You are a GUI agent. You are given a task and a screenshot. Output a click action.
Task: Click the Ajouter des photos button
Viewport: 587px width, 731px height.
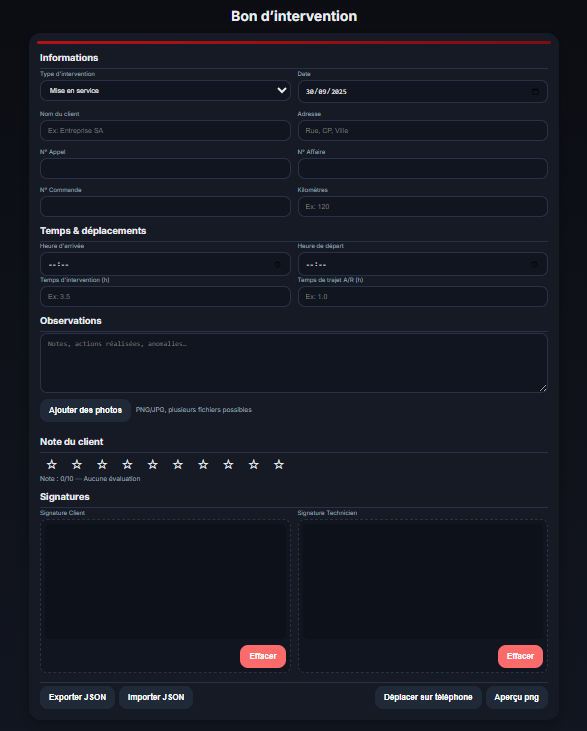click(85, 410)
